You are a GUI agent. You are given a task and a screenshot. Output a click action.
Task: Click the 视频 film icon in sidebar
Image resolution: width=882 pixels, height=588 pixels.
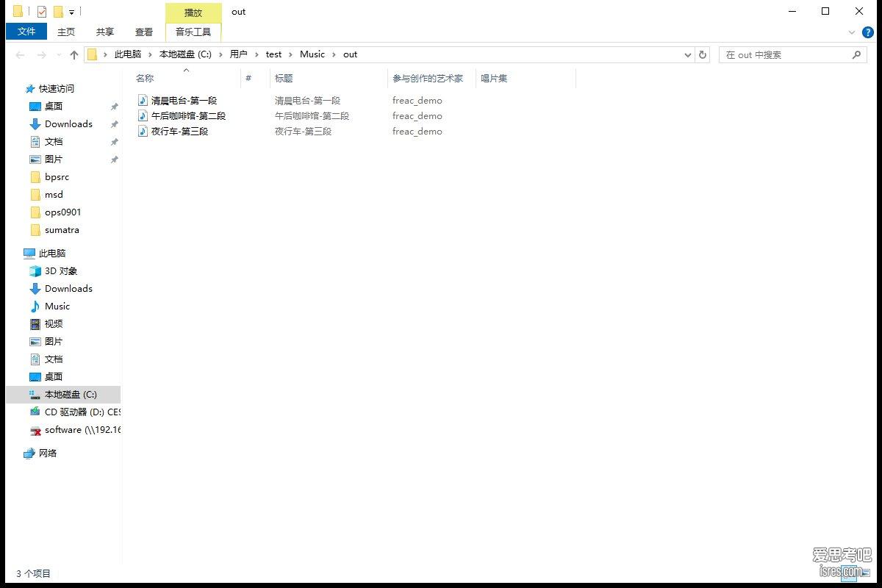point(35,323)
